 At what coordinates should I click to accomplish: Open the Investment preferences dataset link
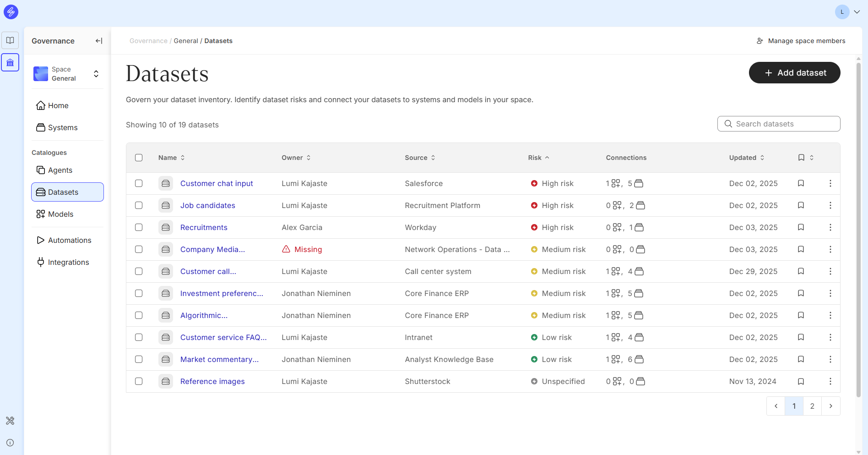(x=222, y=293)
